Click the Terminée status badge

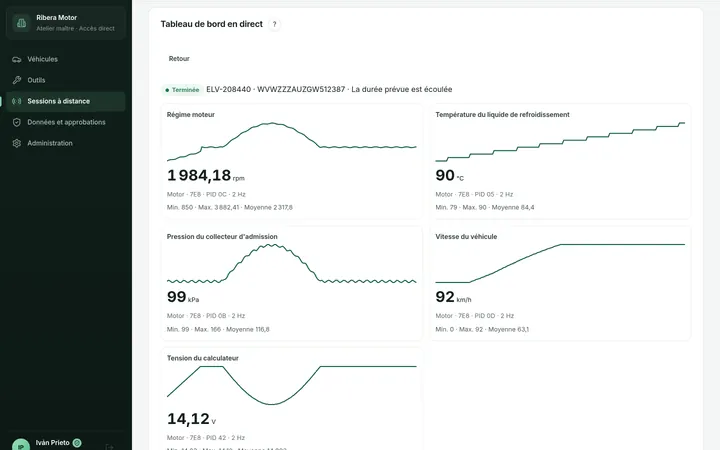(x=182, y=90)
